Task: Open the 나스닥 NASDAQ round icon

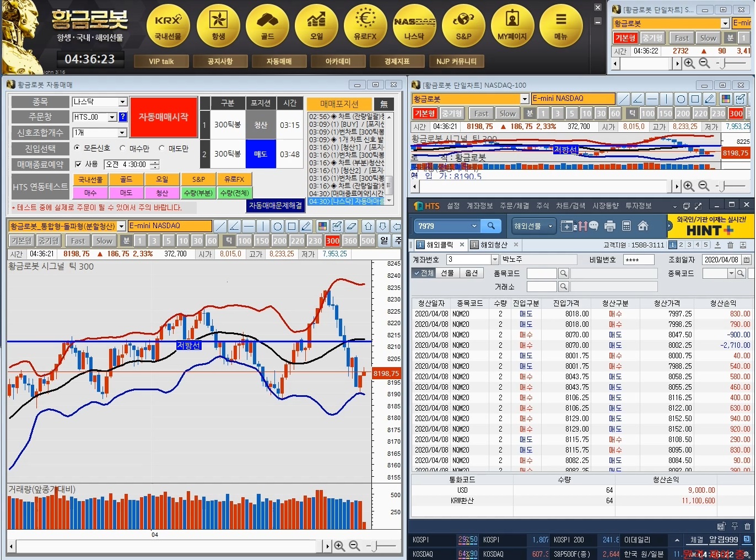Action: pos(414,25)
